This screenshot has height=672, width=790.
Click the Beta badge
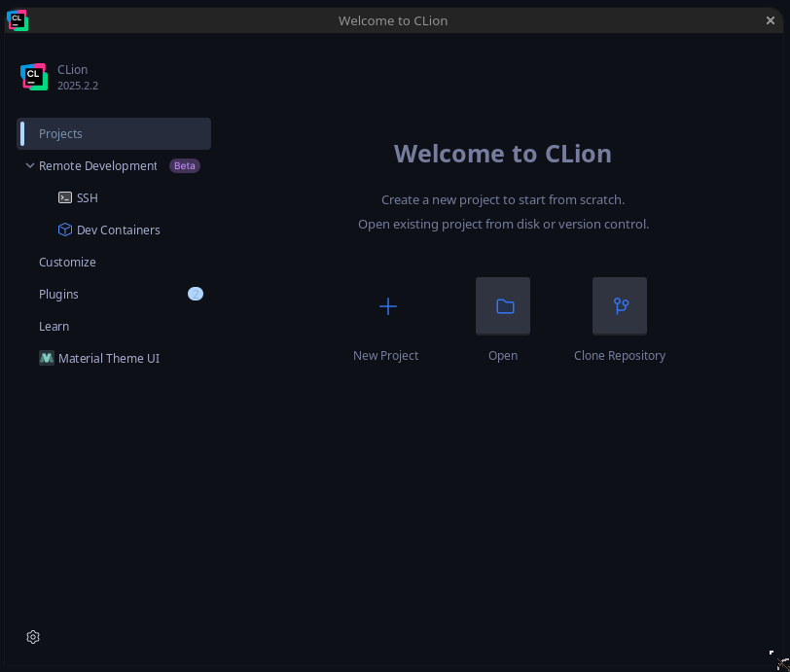coord(185,165)
